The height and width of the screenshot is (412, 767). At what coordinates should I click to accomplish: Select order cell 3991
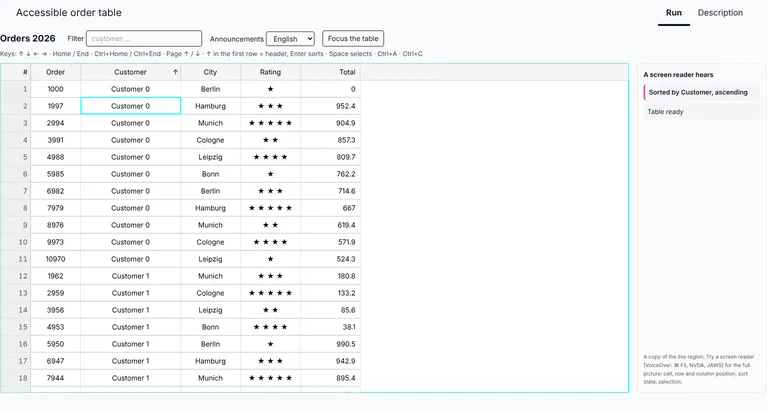[x=55, y=140]
